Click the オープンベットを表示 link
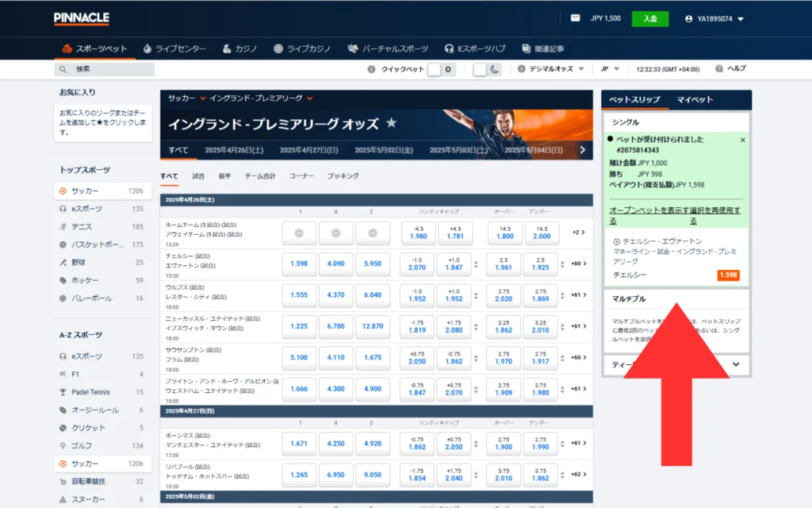The image size is (812, 508). coord(649,215)
